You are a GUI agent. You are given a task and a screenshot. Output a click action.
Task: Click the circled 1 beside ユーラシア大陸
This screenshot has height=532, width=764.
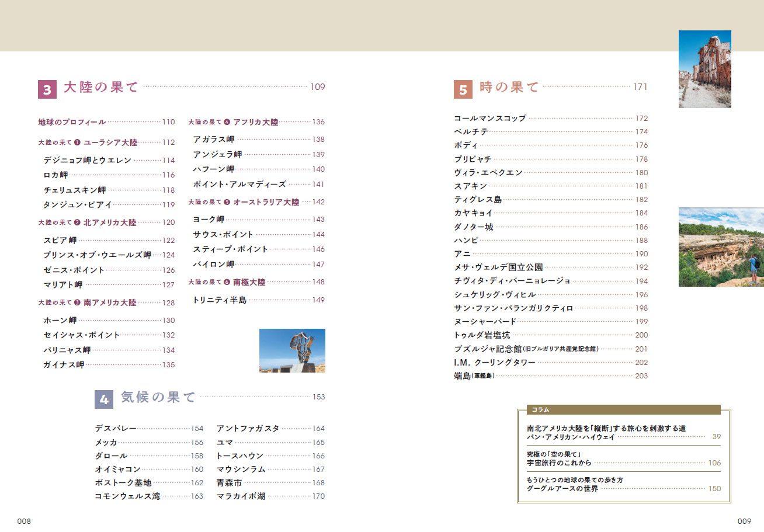[77, 142]
